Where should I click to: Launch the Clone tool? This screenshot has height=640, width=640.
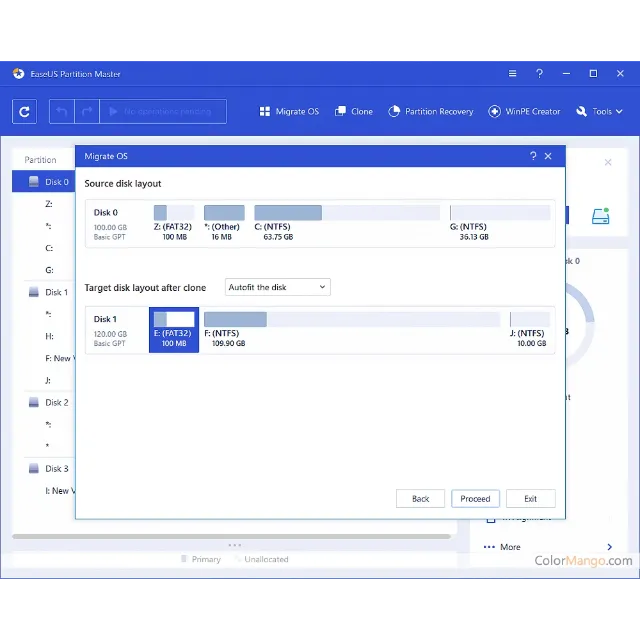(354, 112)
